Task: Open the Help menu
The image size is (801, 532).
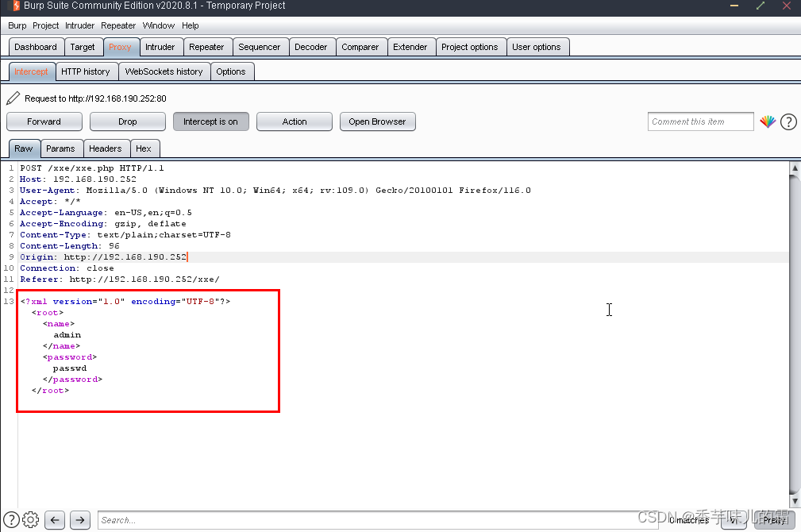Action: coord(190,25)
